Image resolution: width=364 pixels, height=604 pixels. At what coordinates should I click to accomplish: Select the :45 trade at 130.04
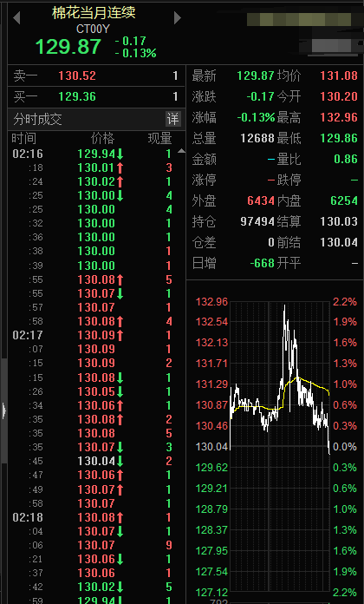tap(93, 461)
